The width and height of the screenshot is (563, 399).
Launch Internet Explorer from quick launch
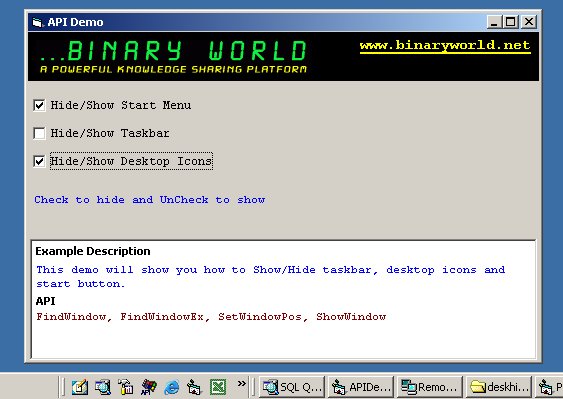click(172, 388)
